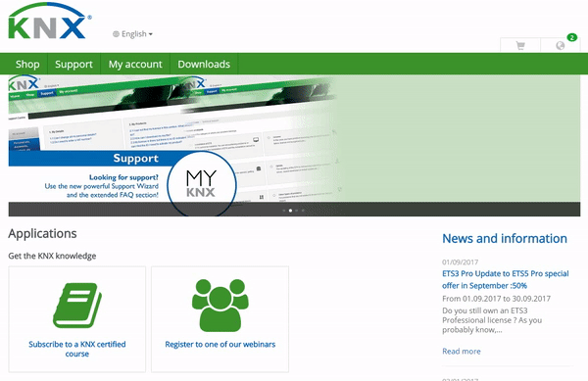The width and height of the screenshot is (588, 381).
Task: Click the 01/09/2017 news date
Action: point(461,262)
